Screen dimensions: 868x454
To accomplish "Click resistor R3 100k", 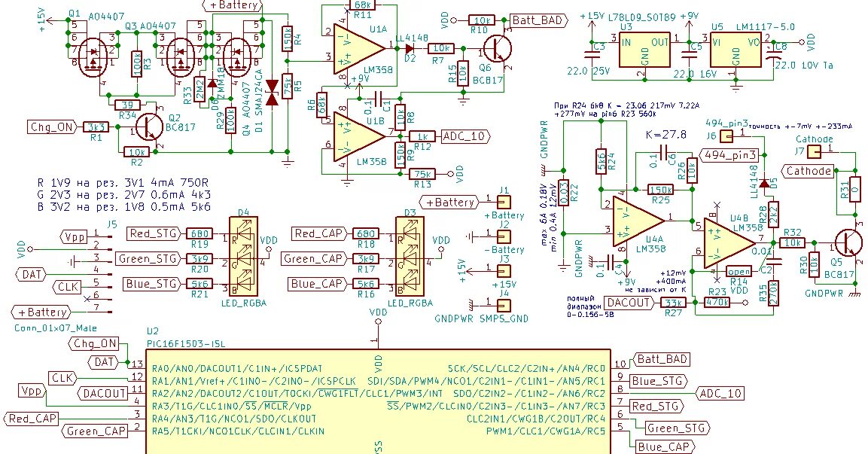I will click(x=137, y=64).
